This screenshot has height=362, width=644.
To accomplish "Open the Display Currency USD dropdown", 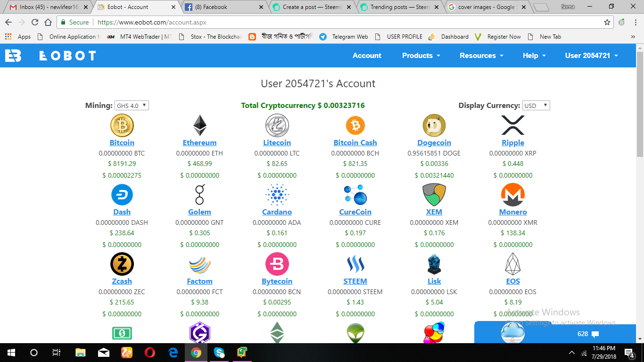I will click(536, 105).
